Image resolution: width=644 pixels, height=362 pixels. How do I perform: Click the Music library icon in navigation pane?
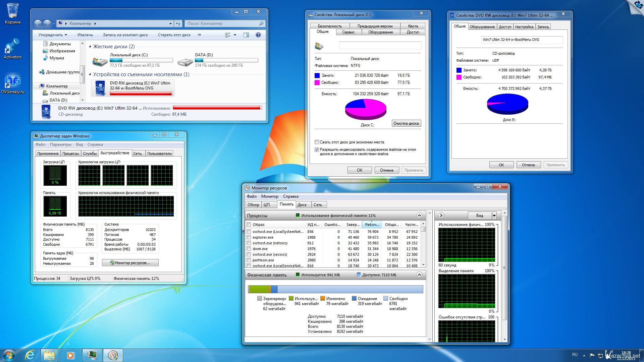pyautogui.click(x=46, y=58)
